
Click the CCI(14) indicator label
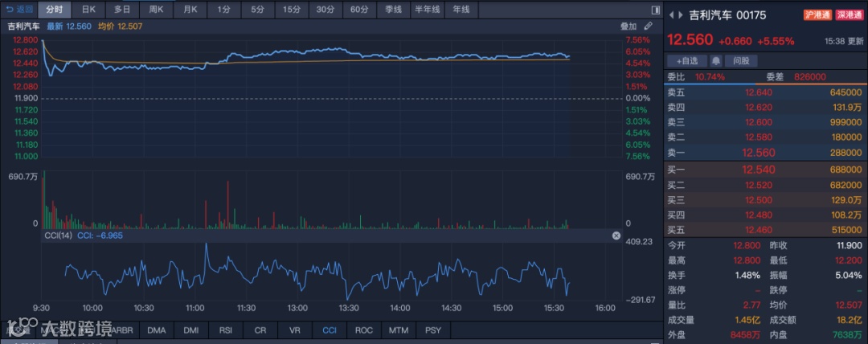59,235
